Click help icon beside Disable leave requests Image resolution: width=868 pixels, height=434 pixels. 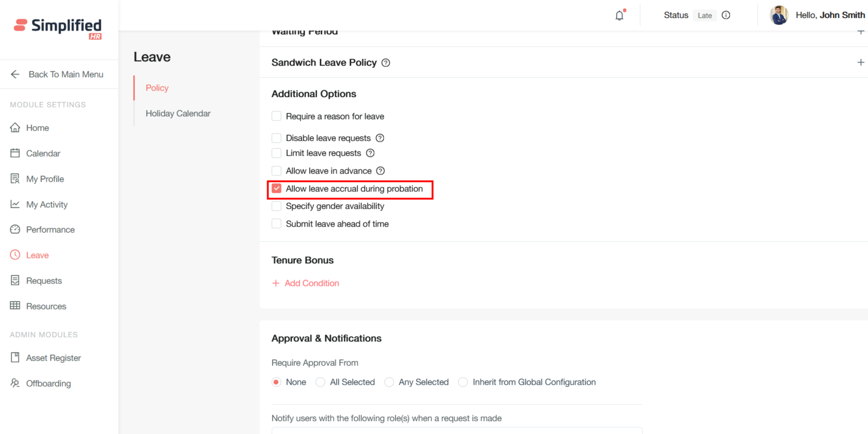(380, 138)
